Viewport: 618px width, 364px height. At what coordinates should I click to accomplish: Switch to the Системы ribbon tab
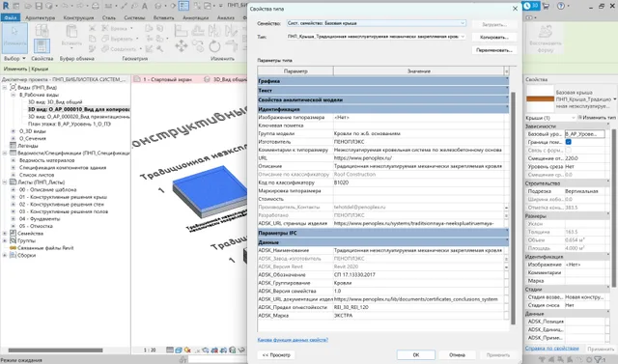coord(135,17)
